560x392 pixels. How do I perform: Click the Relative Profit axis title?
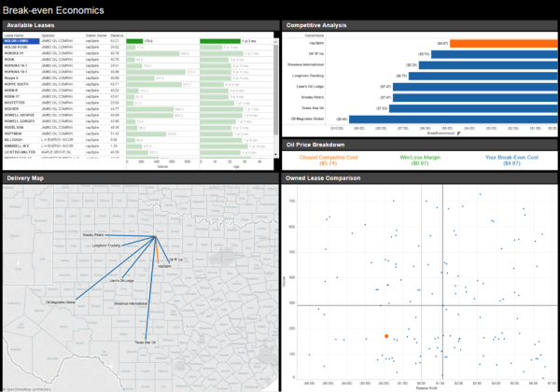[x=427, y=388]
